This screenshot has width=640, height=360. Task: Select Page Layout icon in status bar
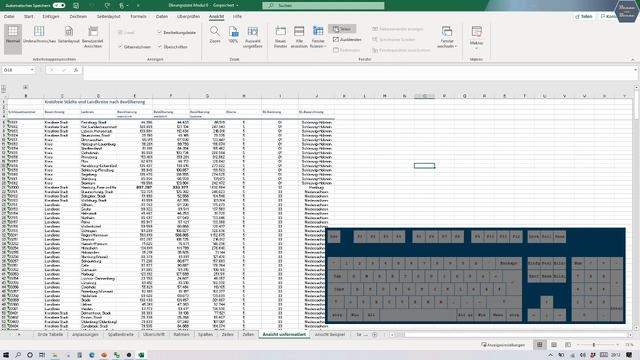point(553,345)
